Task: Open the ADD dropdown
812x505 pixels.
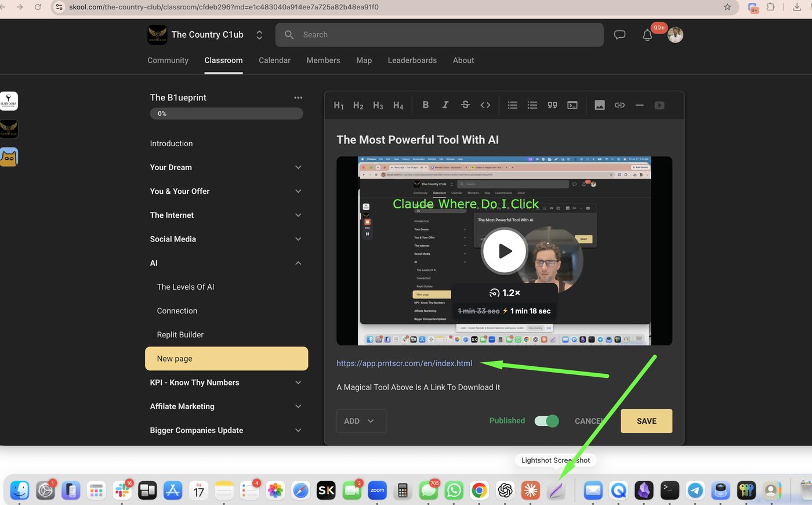Action: coord(361,421)
